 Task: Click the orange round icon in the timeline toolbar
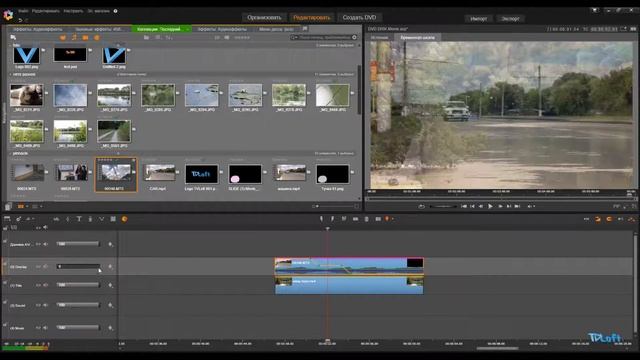tap(124, 219)
